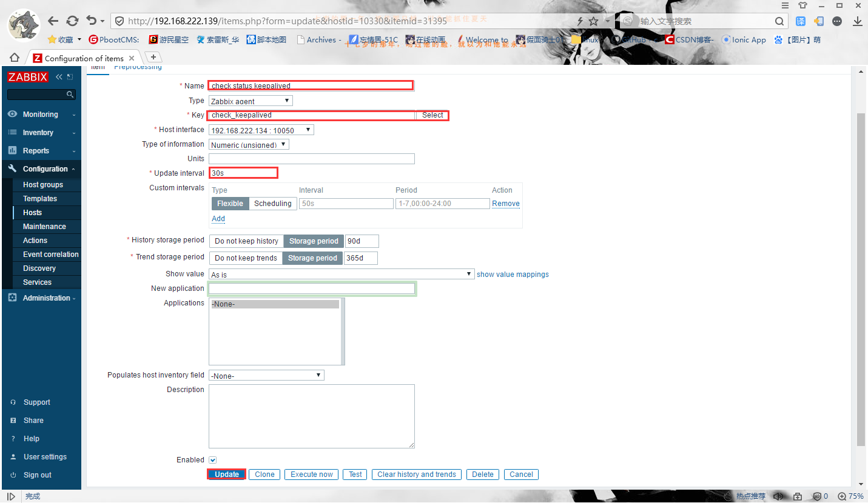Collapse the Configuration menu section

(41, 169)
